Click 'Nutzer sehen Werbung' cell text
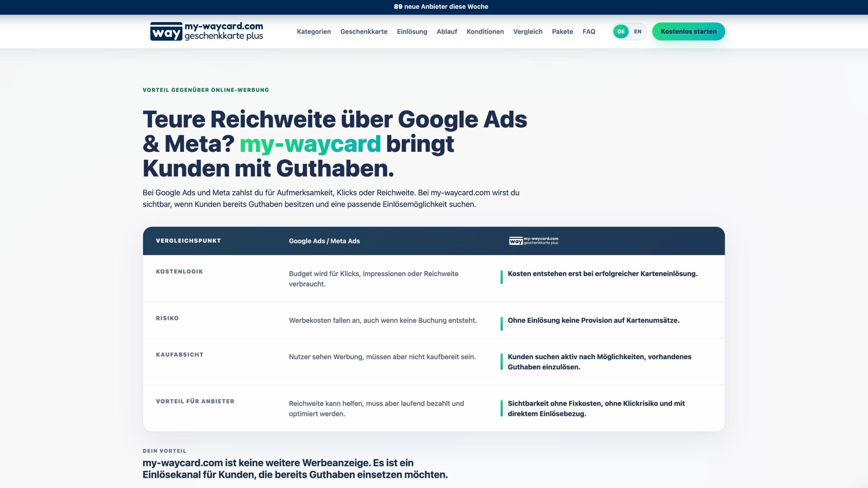The width and height of the screenshot is (868, 488). click(x=382, y=357)
